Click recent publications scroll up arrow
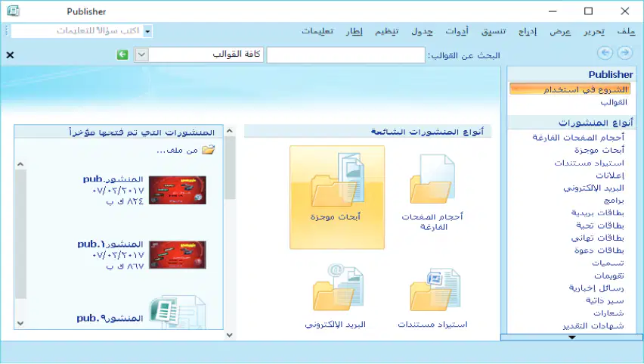The height and width of the screenshot is (364, 644). (x=20, y=164)
